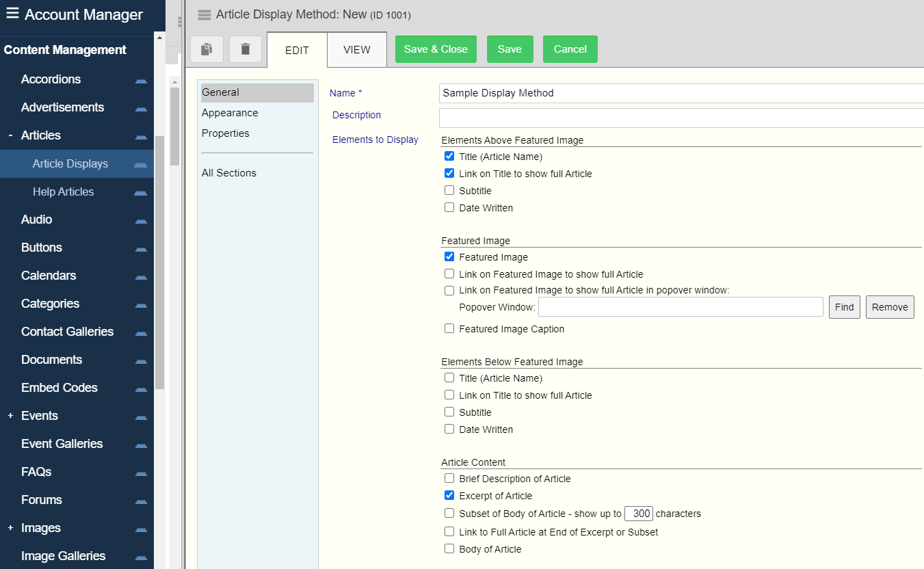Check Link to Full Article at End of Excerpt

(x=449, y=531)
